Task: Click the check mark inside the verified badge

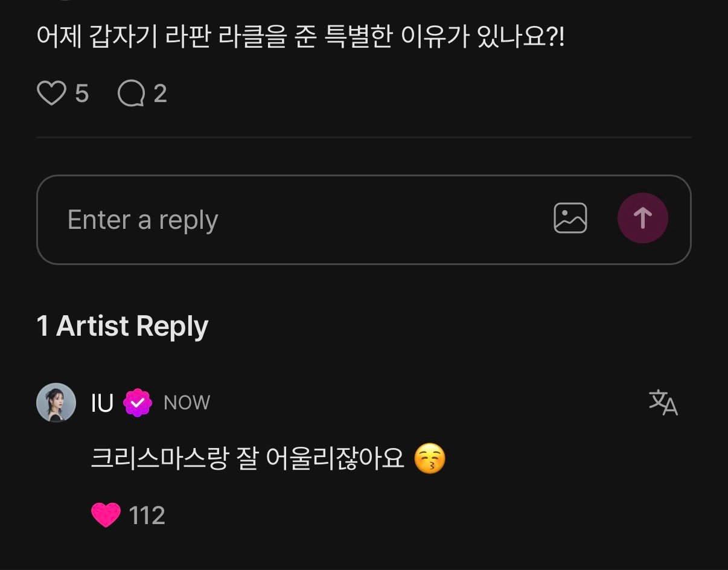Action: click(x=138, y=403)
